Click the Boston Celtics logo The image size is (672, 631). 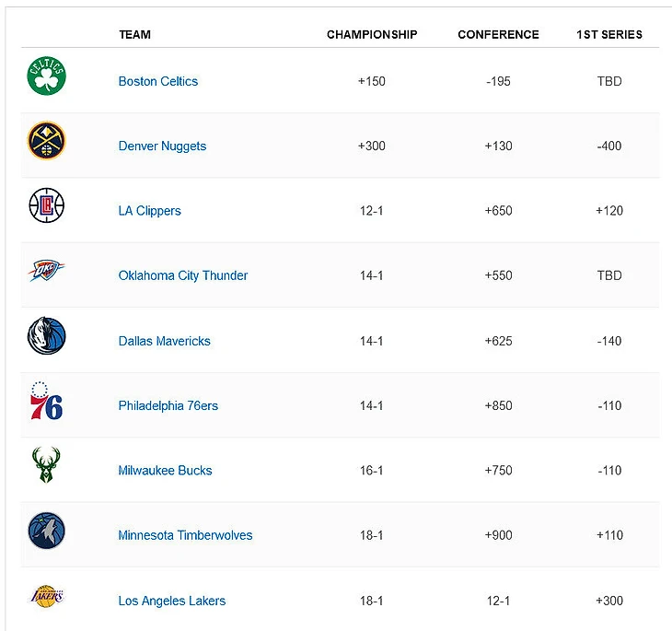46,76
